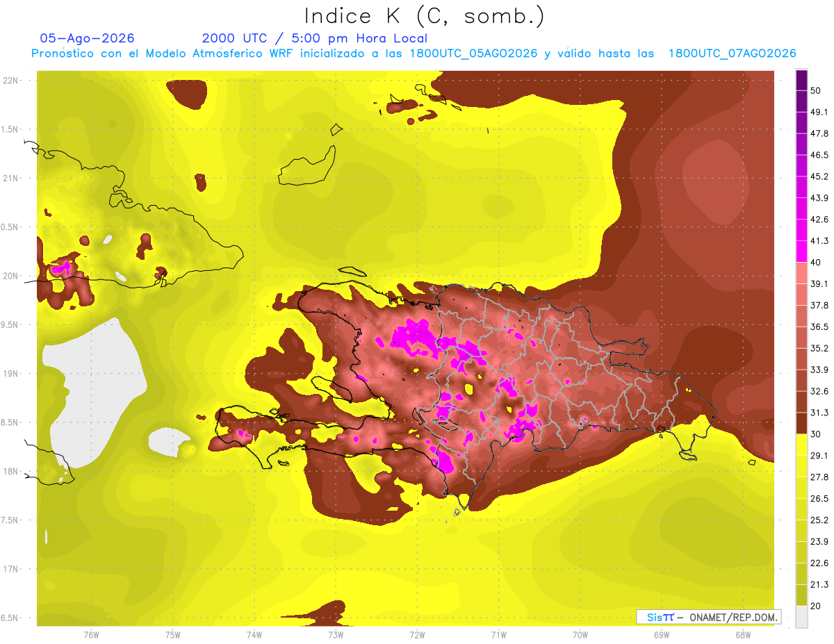
Task: Click the longitude axis label "71W"
Action: pos(498,634)
